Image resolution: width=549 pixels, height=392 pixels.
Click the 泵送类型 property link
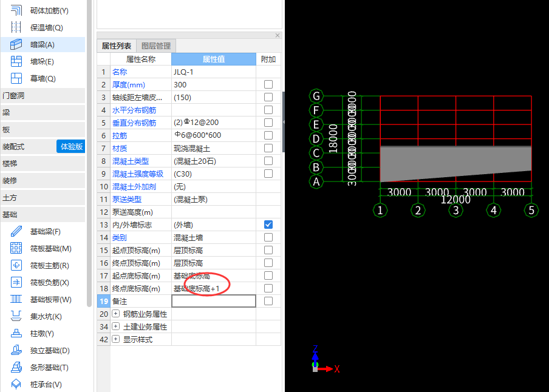pyautogui.click(x=127, y=200)
